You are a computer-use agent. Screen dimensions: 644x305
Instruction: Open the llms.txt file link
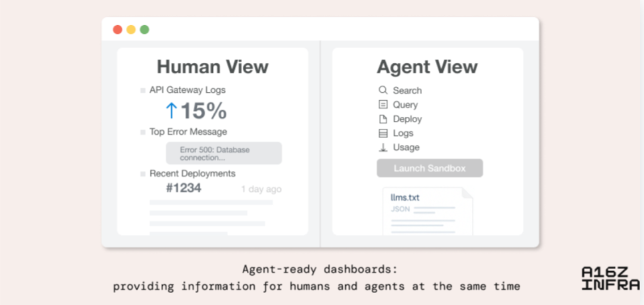pos(405,197)
